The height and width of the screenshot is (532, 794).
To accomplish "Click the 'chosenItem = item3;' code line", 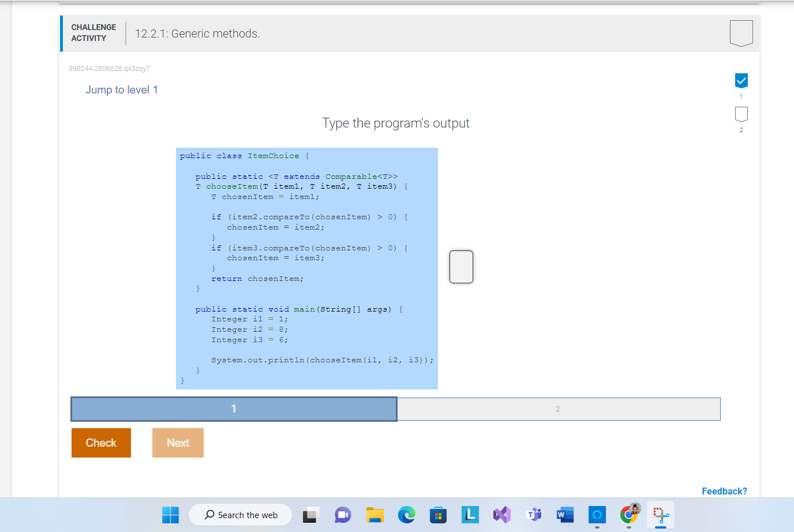I will point(276,258).
